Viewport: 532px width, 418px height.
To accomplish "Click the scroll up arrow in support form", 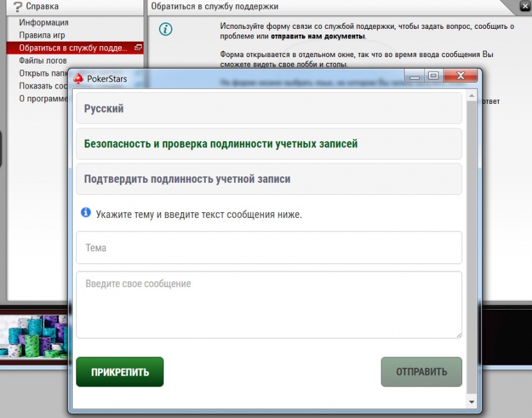I will pyautogui.click(x=472, y=96).
